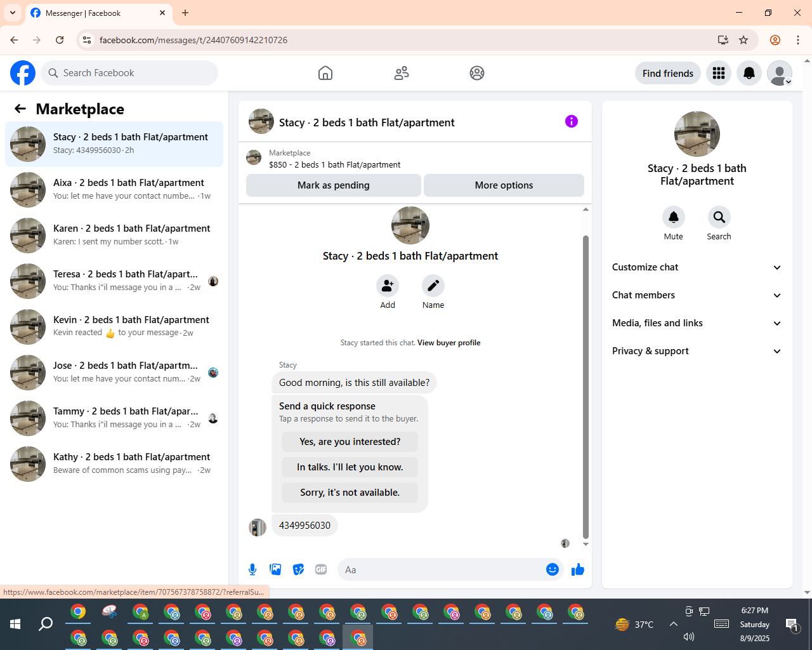The height and width of the screenshot is (650, 812).
Task: Open the emoji picker in message box
Action: [553, 569]
